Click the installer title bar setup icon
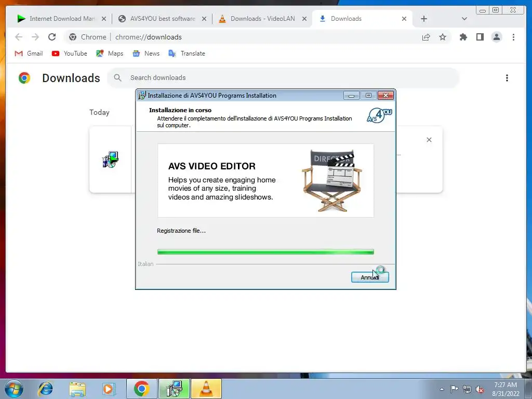This screenshot has width=532, height=399. tap(142, 96)
